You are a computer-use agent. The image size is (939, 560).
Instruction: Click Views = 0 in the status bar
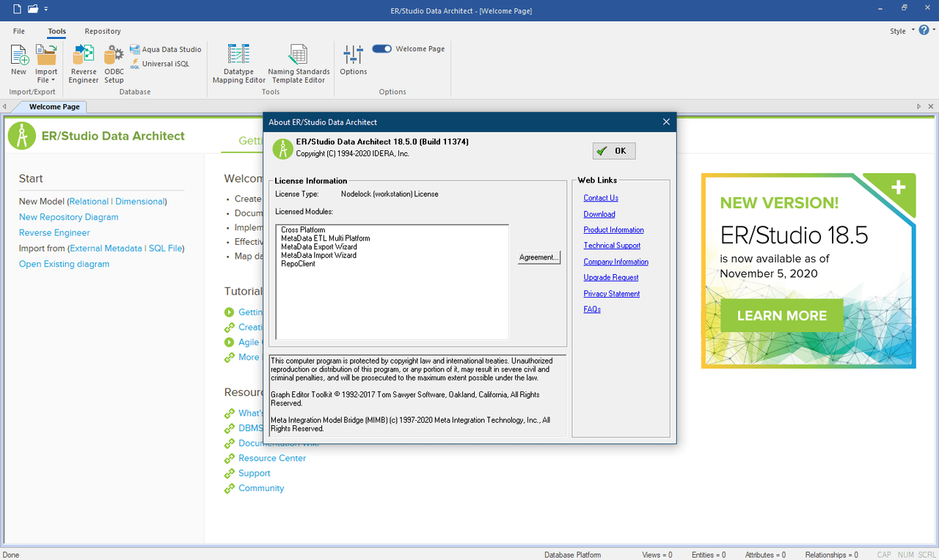pos(657,555)
